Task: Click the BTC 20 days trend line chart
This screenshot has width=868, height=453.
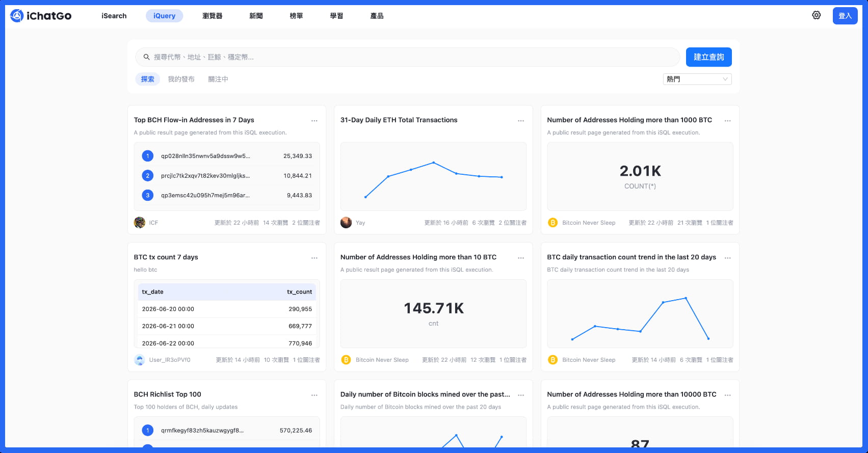Action: pyautogui.click(x=640, y=313)
